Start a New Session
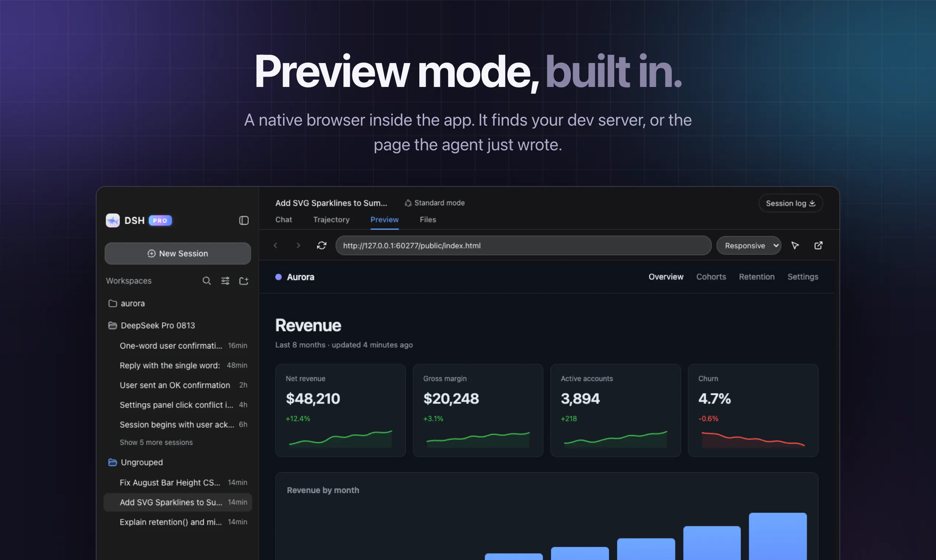Image resolution: width=936 pixels, height=560 pixels. coord(178,253)
